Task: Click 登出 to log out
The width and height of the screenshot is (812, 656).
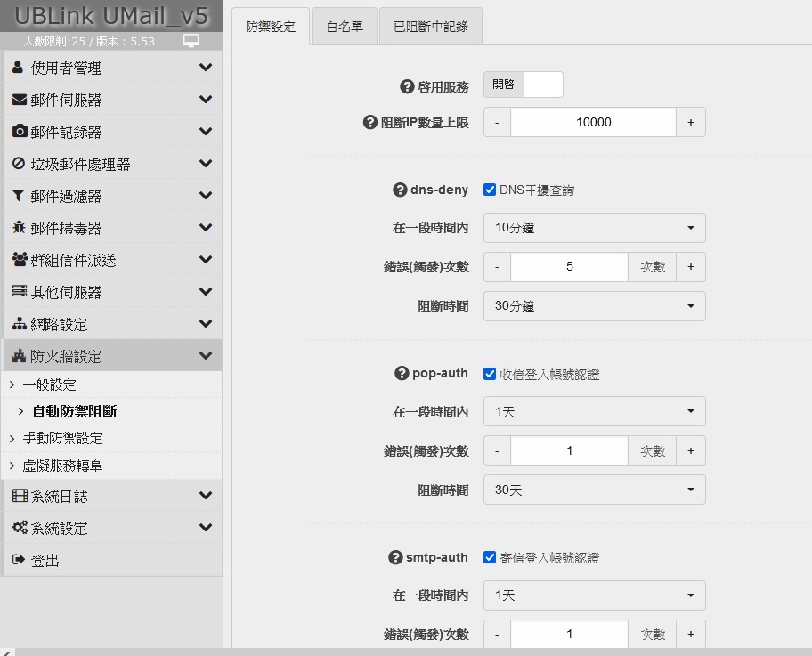Action: (45, 560)
